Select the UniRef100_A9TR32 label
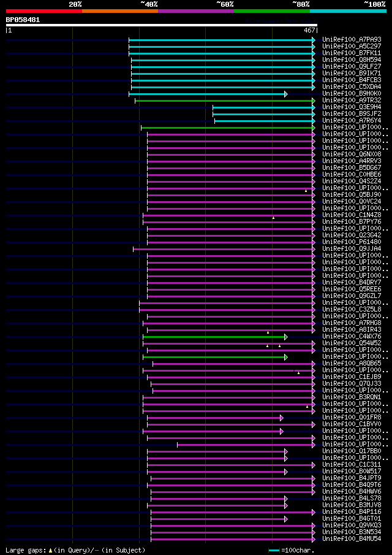Screen dimensions: 392x555 tap(352, 100)
